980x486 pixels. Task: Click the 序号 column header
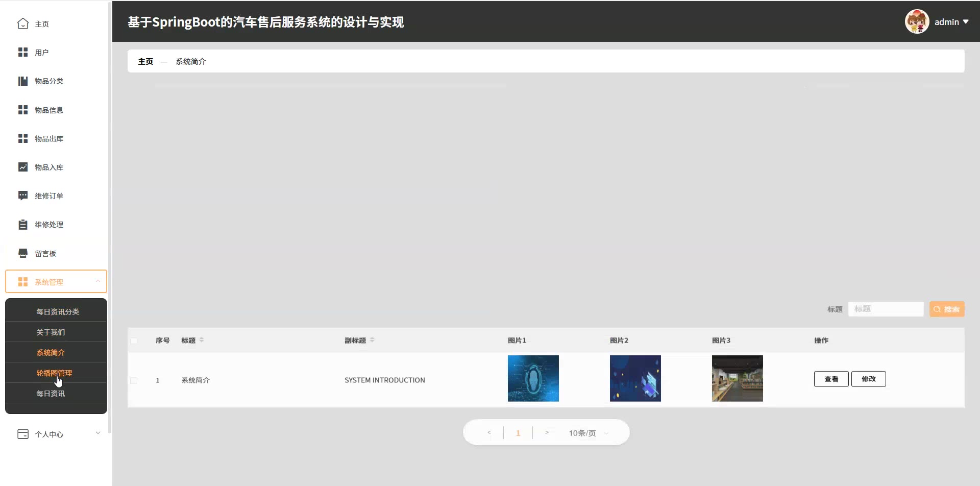click(x=163, y=341)
